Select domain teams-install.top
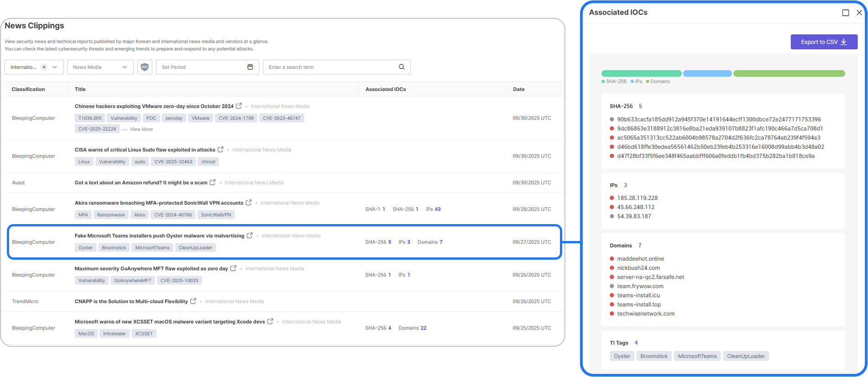Viewport: 868px width, 377px height. click(639, 304)
